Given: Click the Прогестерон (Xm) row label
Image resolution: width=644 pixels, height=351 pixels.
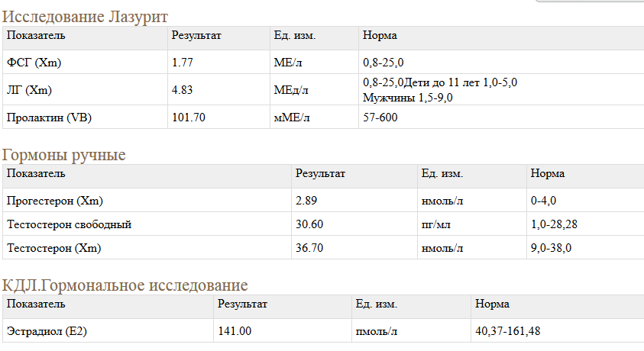Looking at the screenshot, I should (54, 201).
